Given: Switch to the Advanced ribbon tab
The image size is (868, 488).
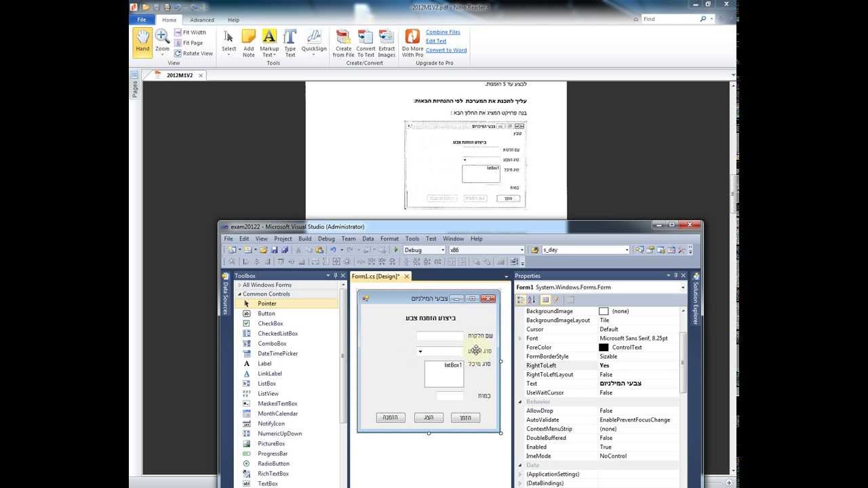Looking at the screenshot, I should (202, 20).
